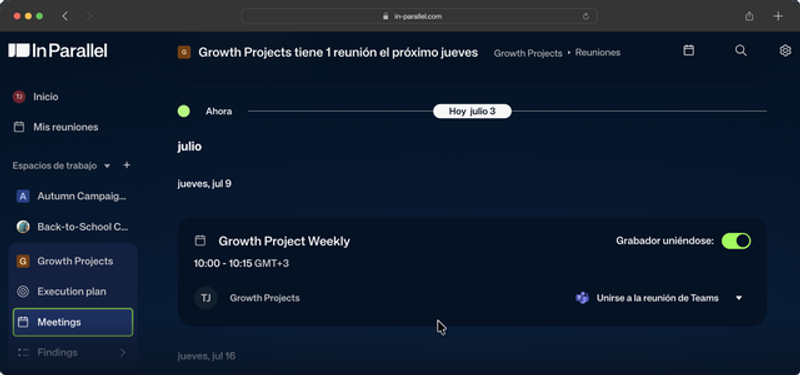Add a workspace with plus icon
Image resolution: width=800 pixels, height=375 pixels.
click(127, 165)
